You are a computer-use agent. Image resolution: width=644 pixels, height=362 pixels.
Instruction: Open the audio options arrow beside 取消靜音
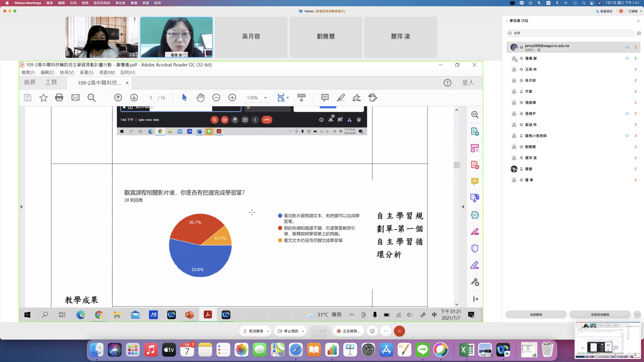point(268,331)
